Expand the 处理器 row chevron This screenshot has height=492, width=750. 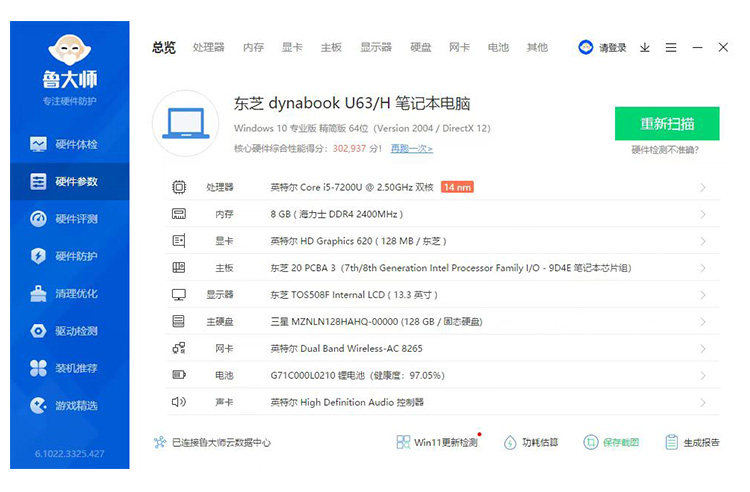[703, 187]
